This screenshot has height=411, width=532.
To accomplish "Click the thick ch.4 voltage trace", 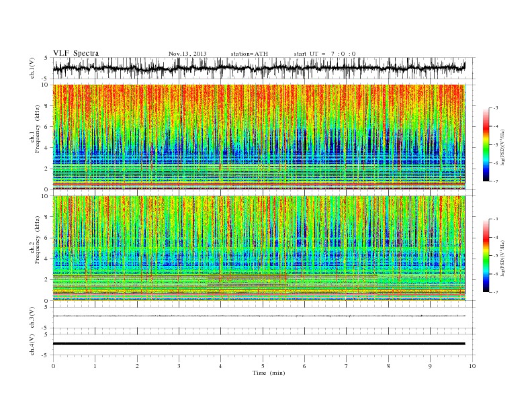I will [259, 344].
